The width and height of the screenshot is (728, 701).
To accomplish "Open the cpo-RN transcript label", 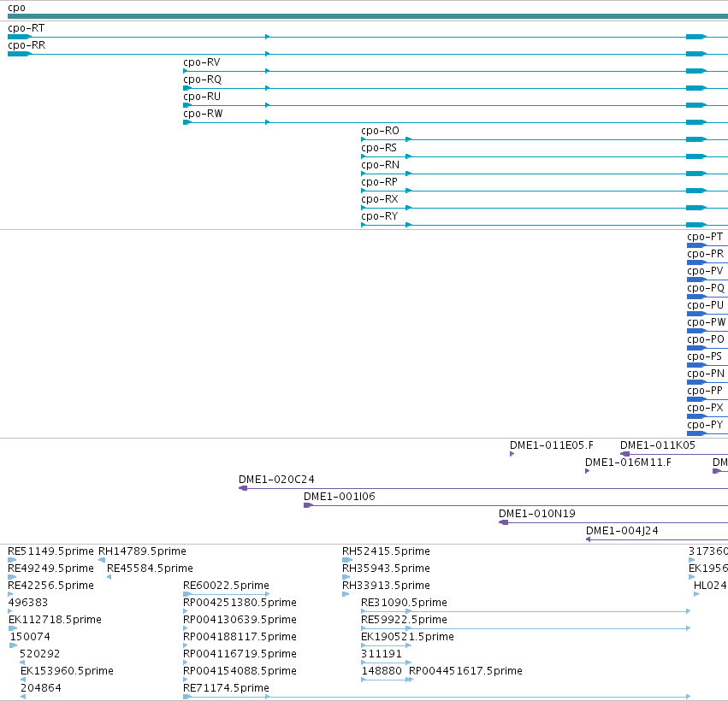I will 380,166.
